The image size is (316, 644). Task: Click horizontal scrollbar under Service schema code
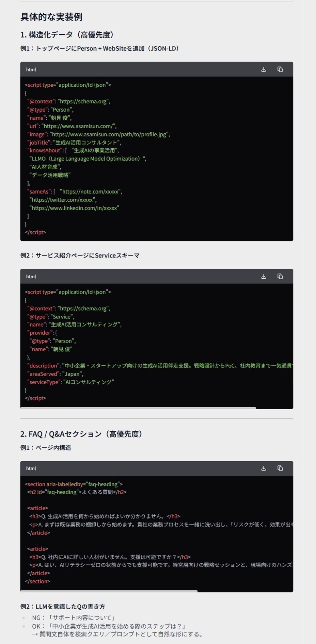click(x=138, y=408)
